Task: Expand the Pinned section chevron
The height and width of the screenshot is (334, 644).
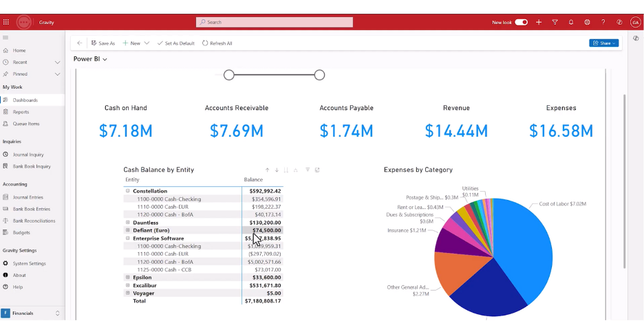Action: 58,74
